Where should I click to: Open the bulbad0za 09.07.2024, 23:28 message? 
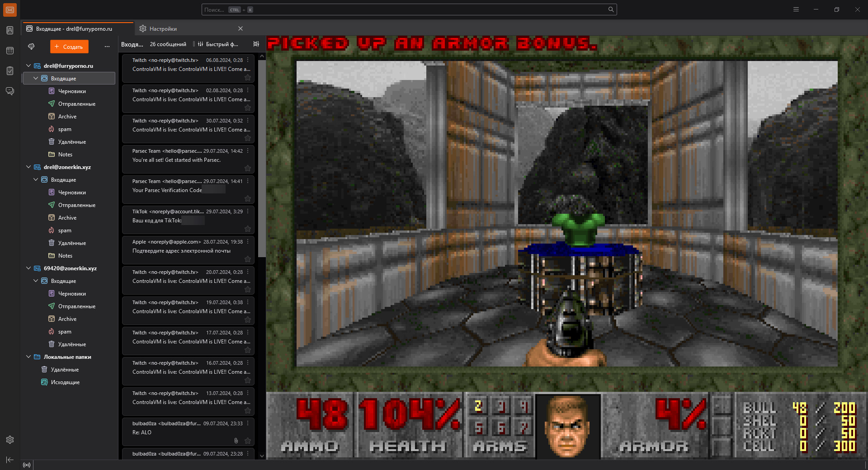[188, 454]
